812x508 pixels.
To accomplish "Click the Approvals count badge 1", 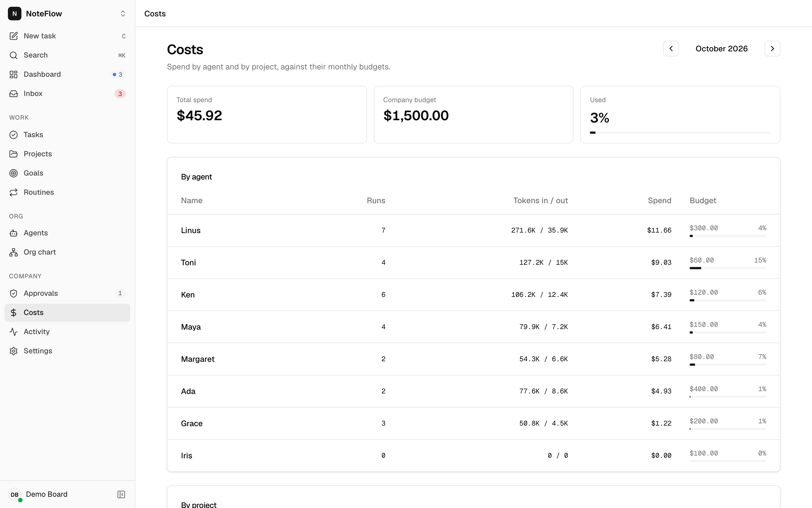I will 120,293.
